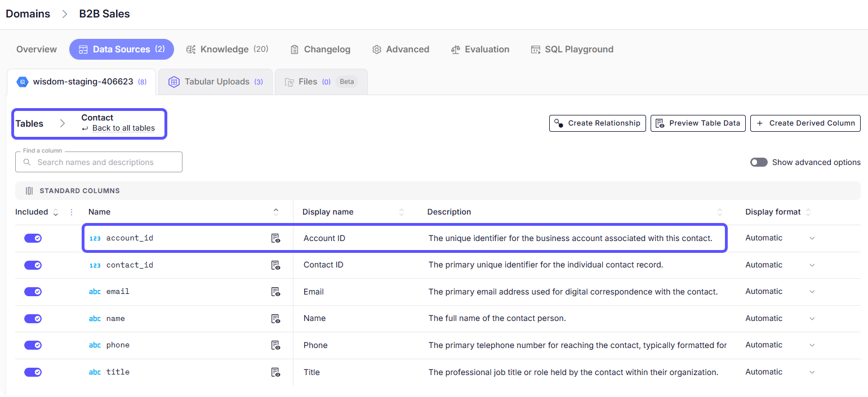Open the three-dot menu beside Included header
This screenshot has height=397, width=868.
70,211
